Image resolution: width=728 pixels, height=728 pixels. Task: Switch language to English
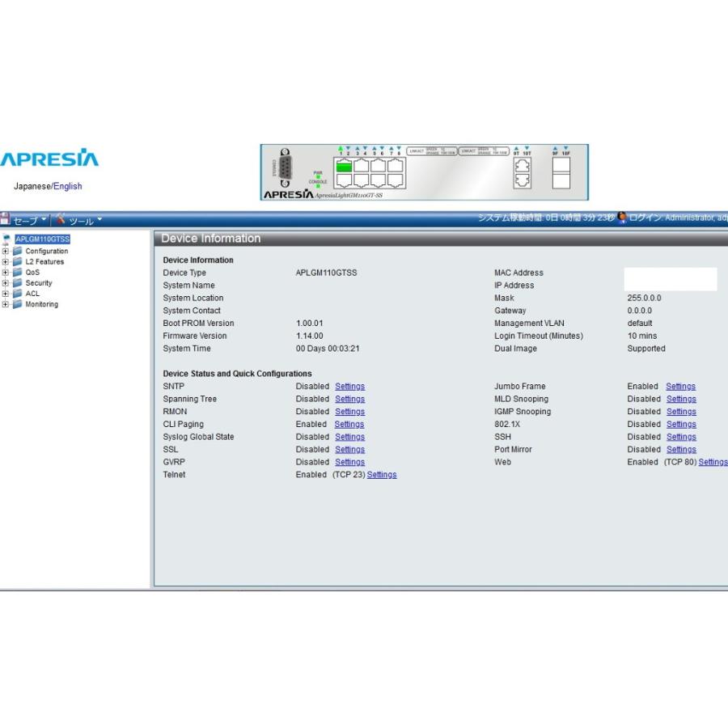(x=68, y=186)
